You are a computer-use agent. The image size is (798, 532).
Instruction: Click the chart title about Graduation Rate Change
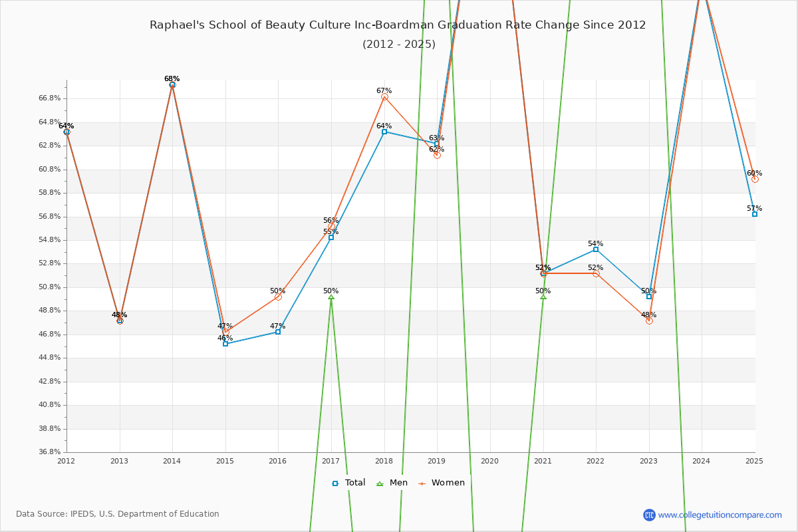click(x=398, y=25)
